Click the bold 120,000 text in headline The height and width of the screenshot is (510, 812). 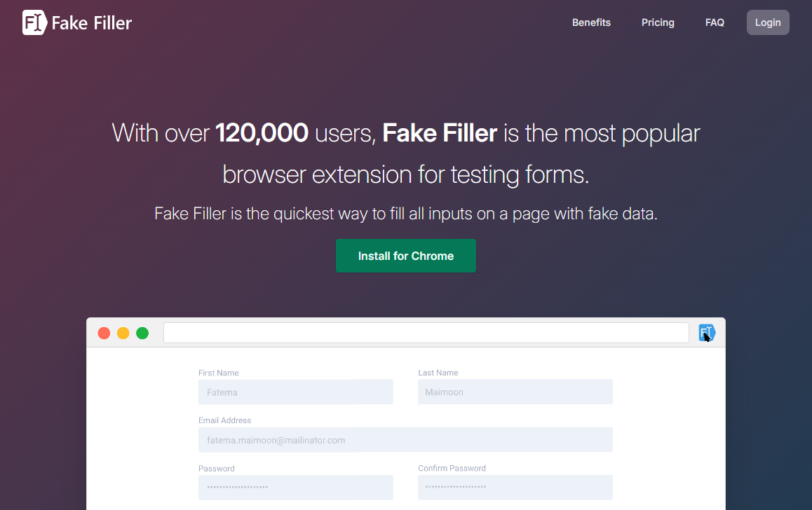click(x=262, y=133)
